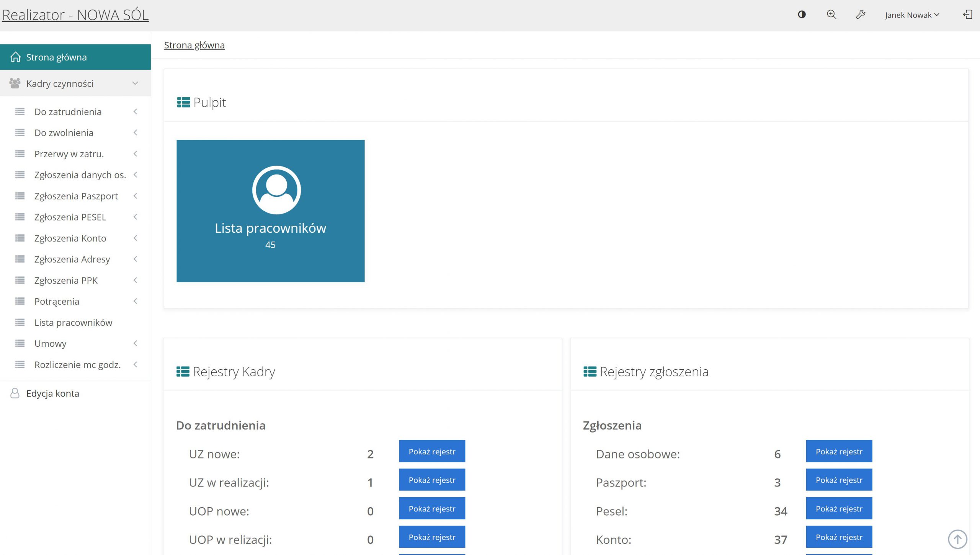Select Zgłoszenia PPK menu item
980x555 pixels.
click(x=66, y=280)
